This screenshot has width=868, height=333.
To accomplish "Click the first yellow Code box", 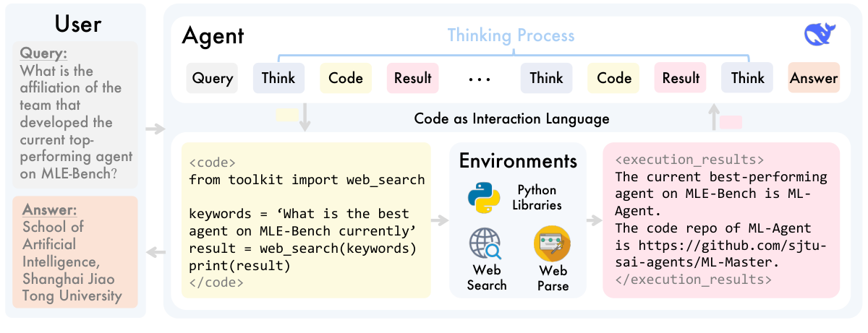I will 346,78.
